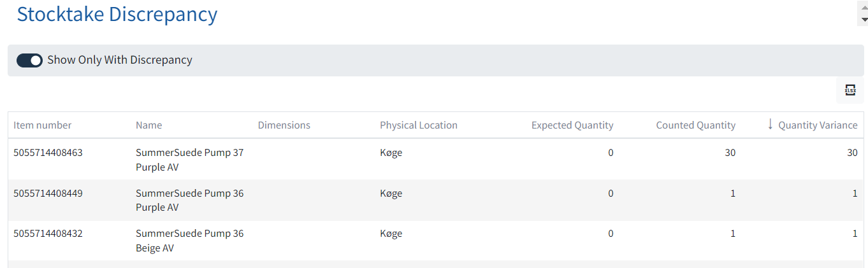Click Show Only With Discrepancy label
The width and height of the screenshot is (868, 268).
click(119, 60)
